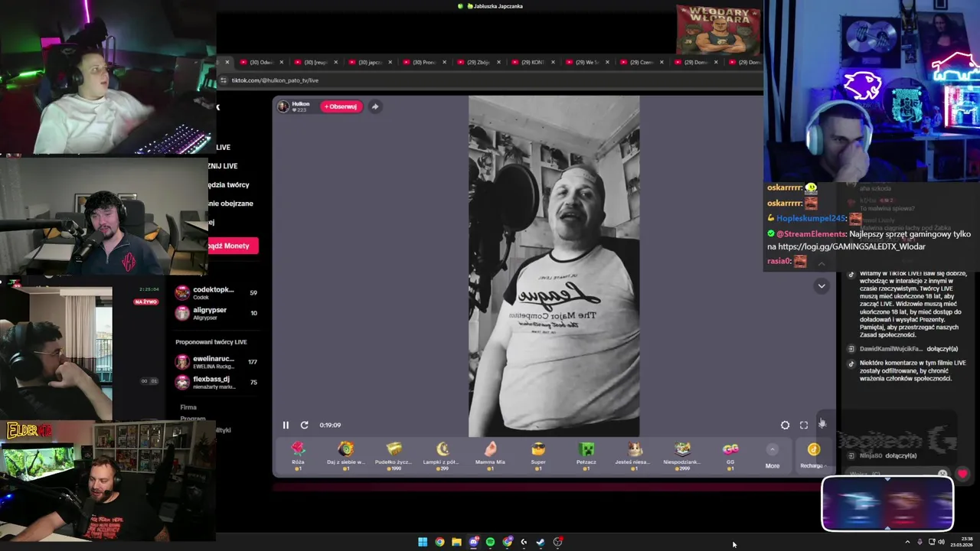This screenshot has height=551, width=980.
Task: Send the Niespodziank... gift
Action: pos(682,455)
